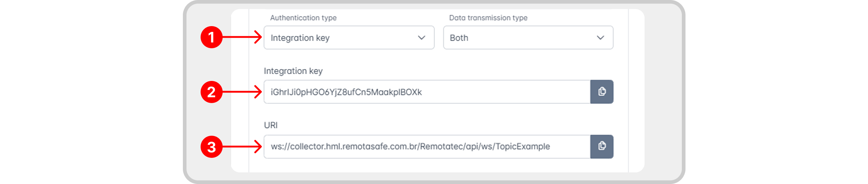Expand the chevron next to Both
868x184 pixels.
coord(600,38)
